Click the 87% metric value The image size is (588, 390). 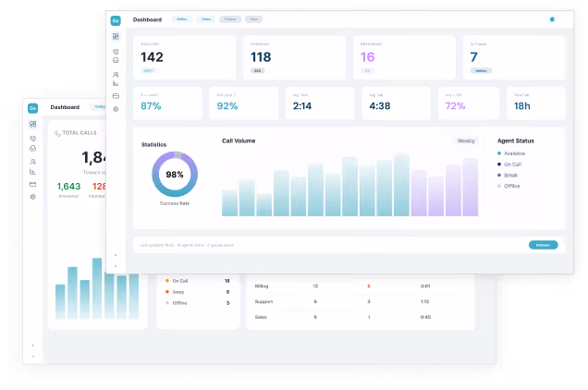tap(151, 106)
